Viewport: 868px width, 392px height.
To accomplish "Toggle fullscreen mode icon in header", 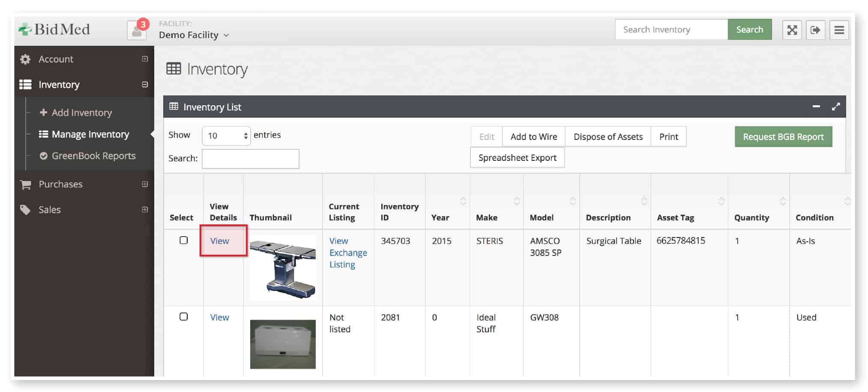I will (x=792, y=30).
